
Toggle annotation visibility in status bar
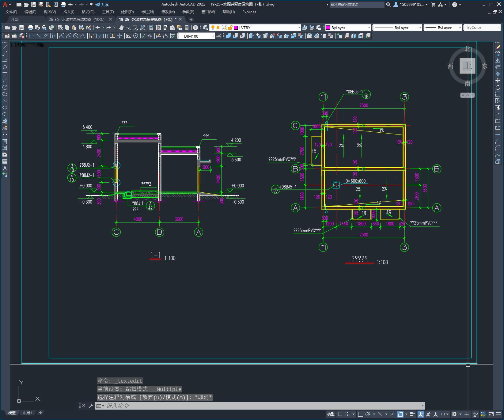point(421,414)
